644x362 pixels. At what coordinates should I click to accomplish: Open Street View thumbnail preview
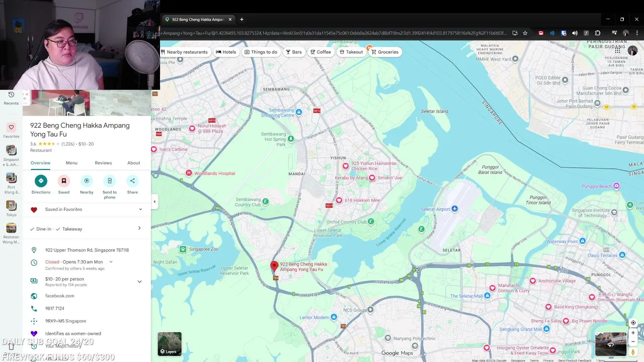click(611, 344)
